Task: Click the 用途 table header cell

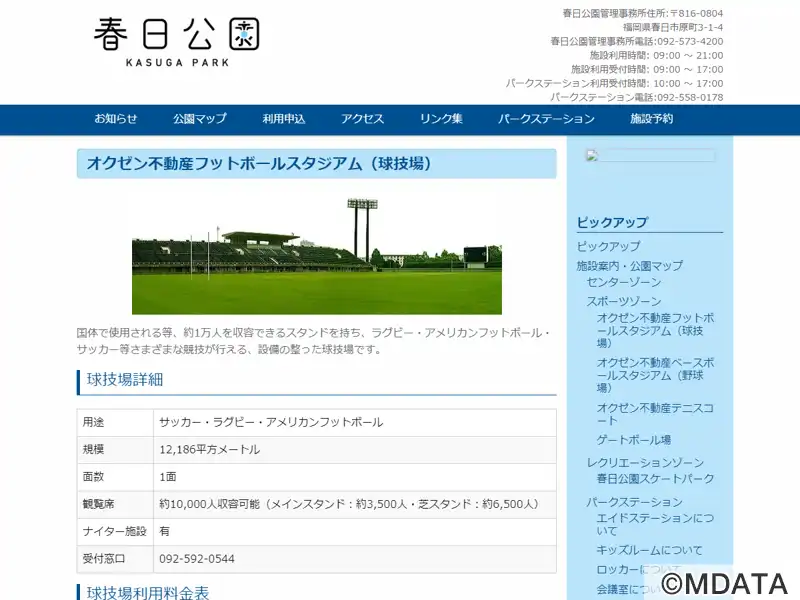Action: click(115, 422)
